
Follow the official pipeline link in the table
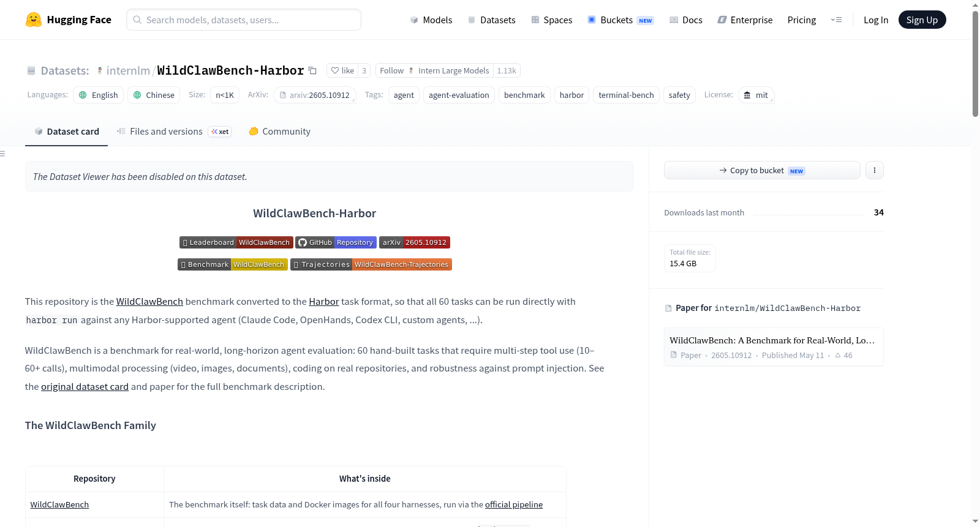[514, 504]
